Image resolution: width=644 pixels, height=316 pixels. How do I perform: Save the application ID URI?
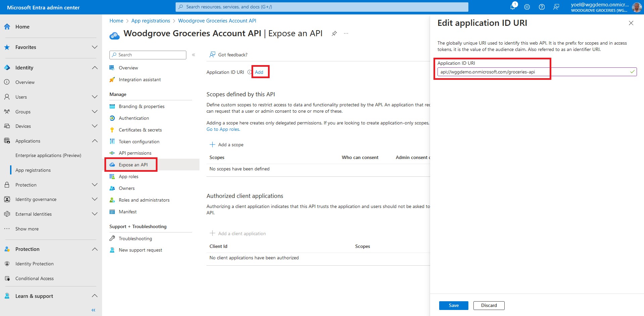point(453,305)
